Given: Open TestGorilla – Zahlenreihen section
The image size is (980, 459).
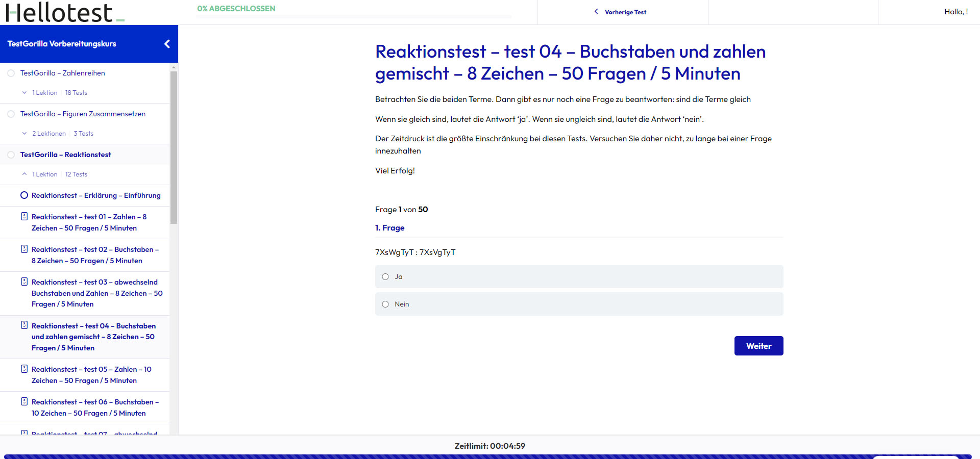Looking at the screenshot, I should click(x=63, y=73).
